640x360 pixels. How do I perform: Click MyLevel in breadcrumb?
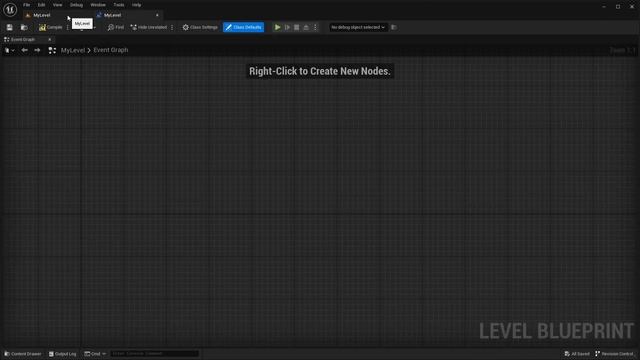(73, 50)
